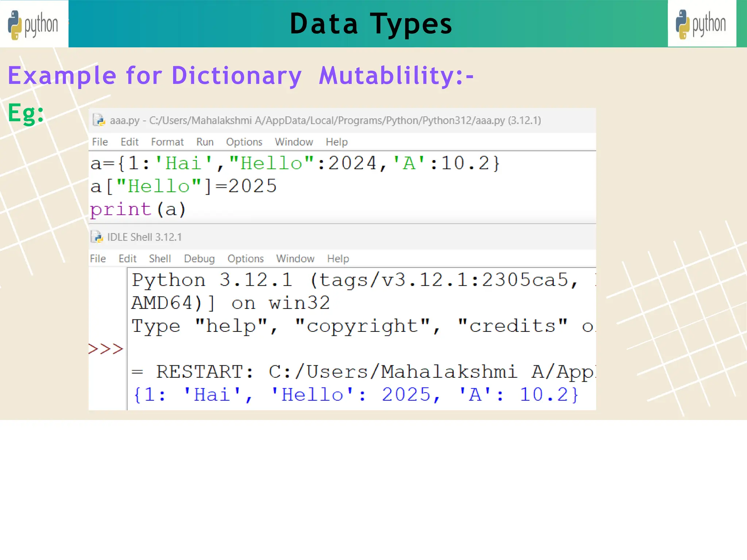Open the Shell menu in IDLE Shell
This screenshot has width=747, height=560.
pos(160,258)
